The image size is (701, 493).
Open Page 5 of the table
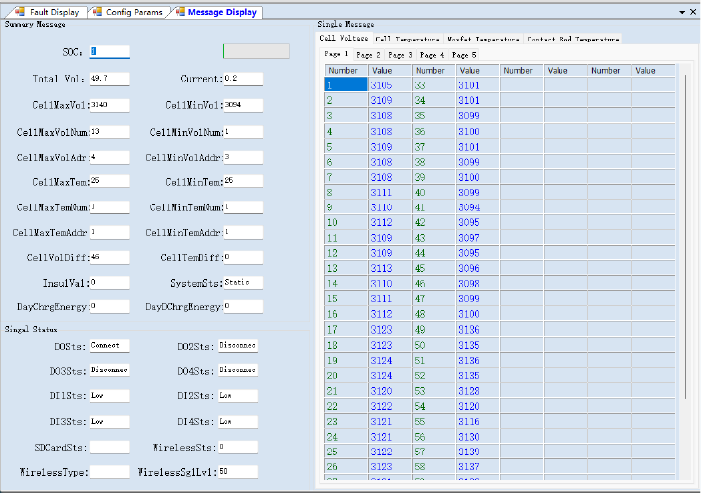(464, 55)
